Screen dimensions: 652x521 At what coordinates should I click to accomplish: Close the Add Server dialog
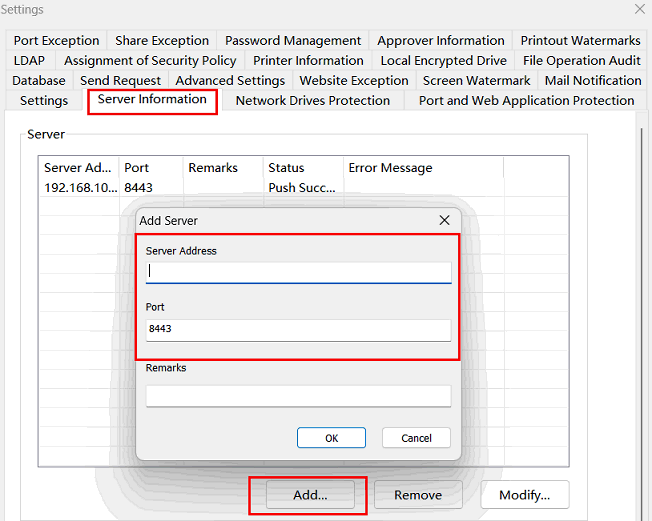point(444,220)
